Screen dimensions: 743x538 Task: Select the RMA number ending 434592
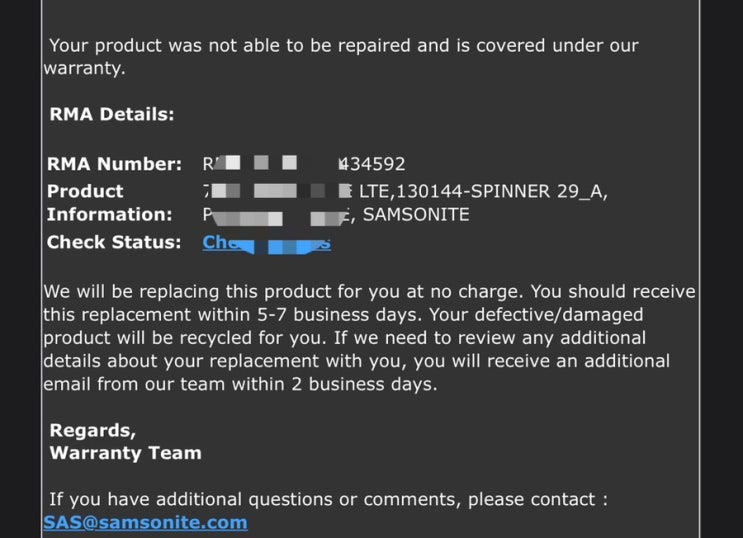304,164
